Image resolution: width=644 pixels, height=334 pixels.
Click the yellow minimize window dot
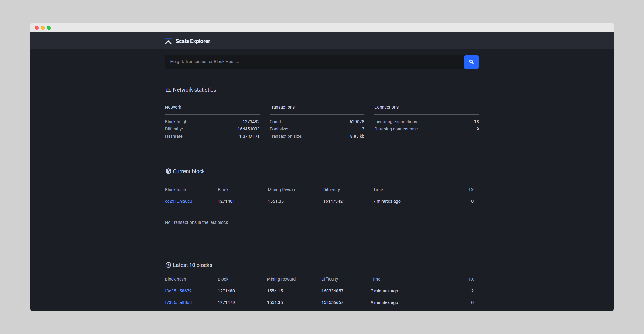click(43, 28)
